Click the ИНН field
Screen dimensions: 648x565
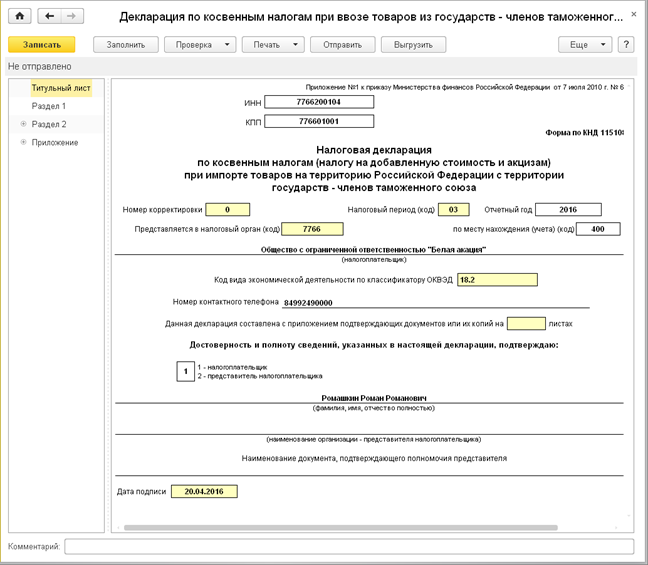(319, 102)
